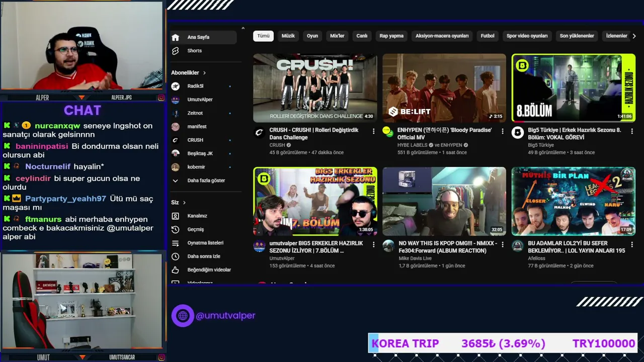Open the CRUSH dance challenge video thumbnail

click(x=315, y=88)
